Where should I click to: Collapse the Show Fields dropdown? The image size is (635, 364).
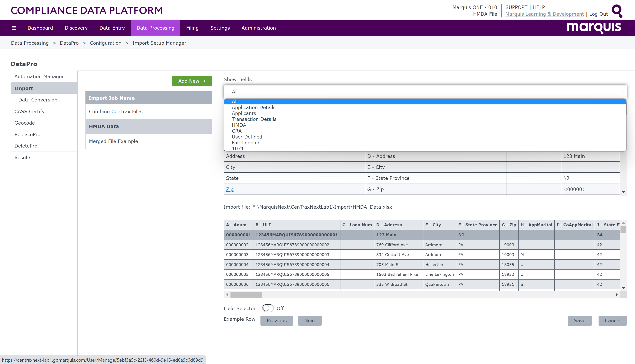[x=622, y=91]
